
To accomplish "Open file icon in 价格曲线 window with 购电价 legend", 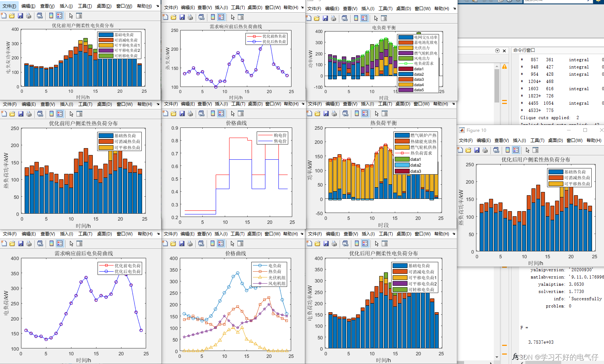I will coord(174,113).
